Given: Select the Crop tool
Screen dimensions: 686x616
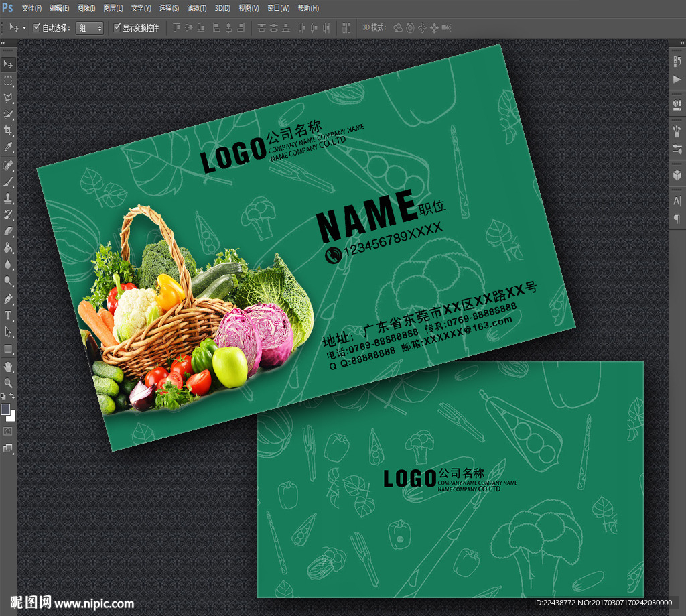Looking at the screenshot, I should (x=8, y=131).
